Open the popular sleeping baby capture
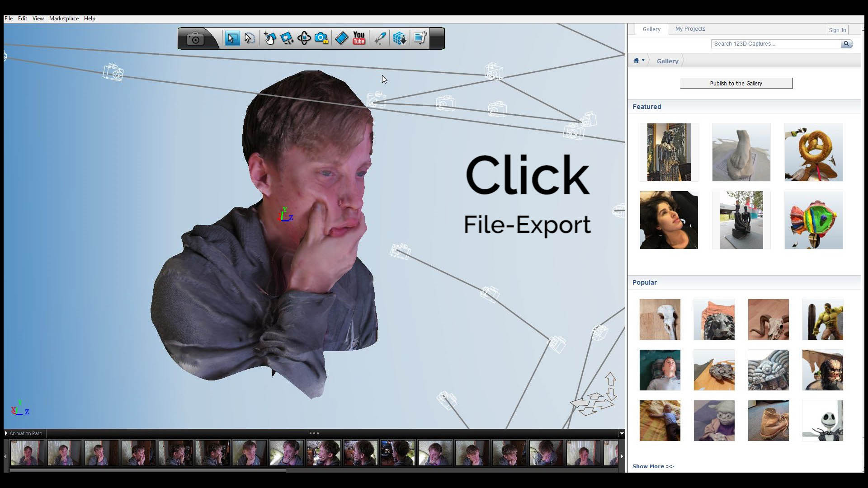 coord(660,421)
